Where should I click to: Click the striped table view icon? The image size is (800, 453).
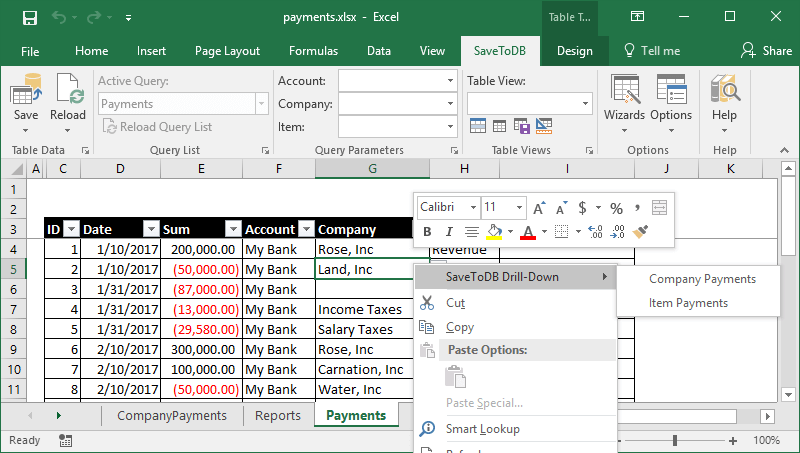[x=478, y=125]
